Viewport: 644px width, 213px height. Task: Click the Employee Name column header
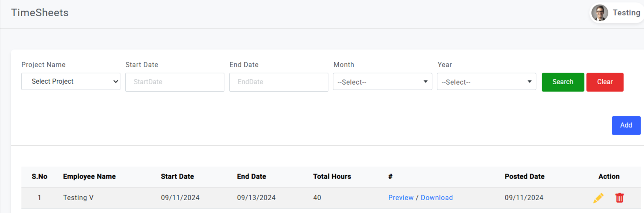point(89,177)
